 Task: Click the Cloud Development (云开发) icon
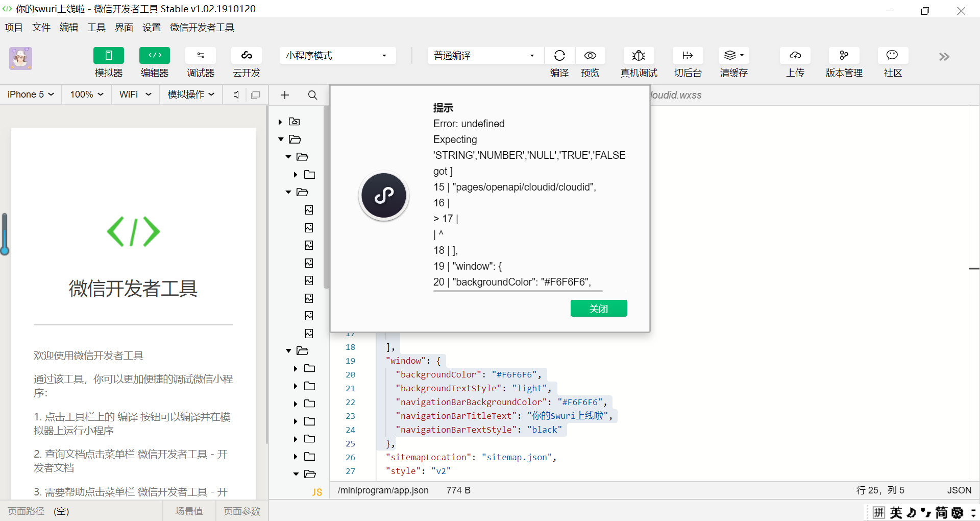[x=247, y=56]
